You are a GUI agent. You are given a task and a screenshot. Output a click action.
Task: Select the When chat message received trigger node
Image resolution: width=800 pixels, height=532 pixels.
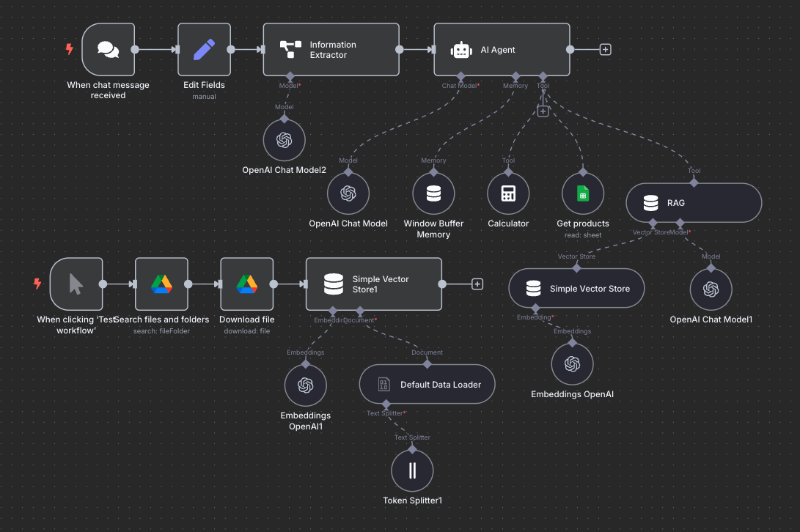[x=109, y=50]
